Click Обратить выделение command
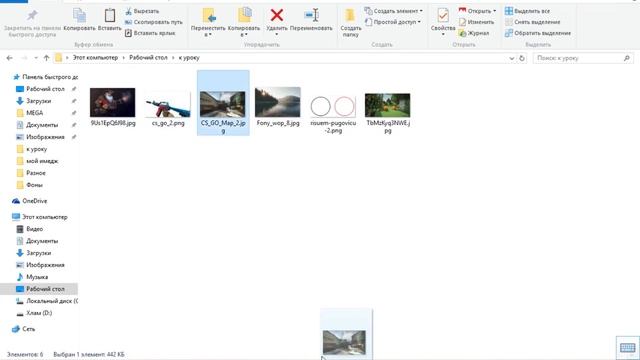Image resolution: width=640 pixels, height=360 pixels. tap(538, 33)
